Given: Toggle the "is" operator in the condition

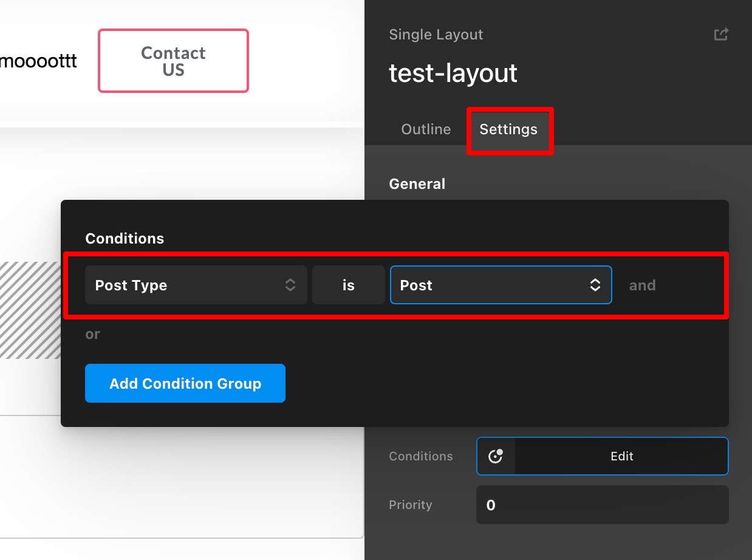Looking at the screenshot, I should point(348,285).
